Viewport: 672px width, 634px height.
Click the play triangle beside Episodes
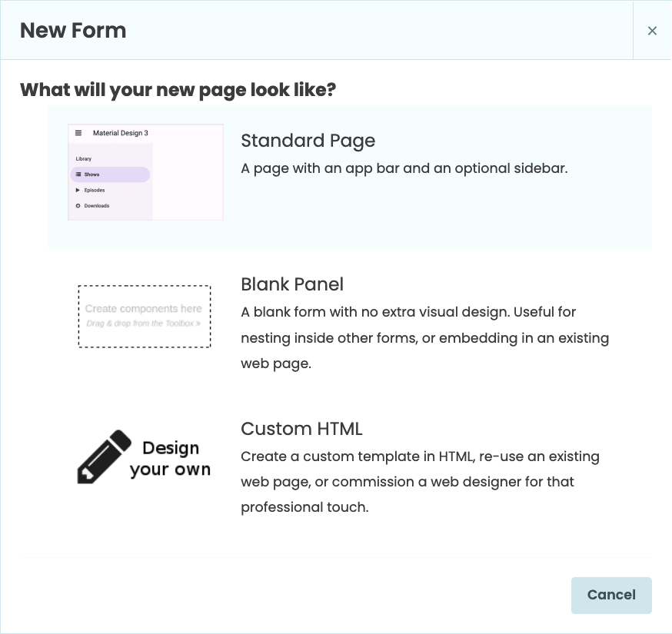(x=77, y=190)
